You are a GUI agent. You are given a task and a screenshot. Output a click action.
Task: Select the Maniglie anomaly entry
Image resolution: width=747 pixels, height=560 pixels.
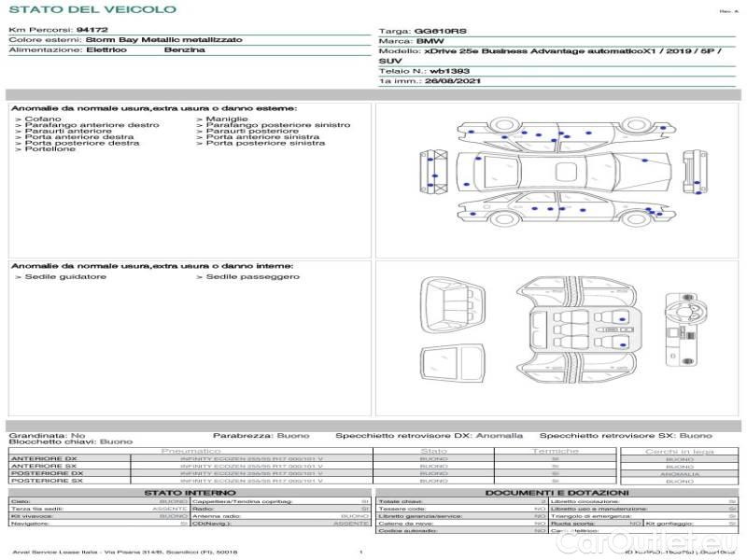[x=227, y=119]
